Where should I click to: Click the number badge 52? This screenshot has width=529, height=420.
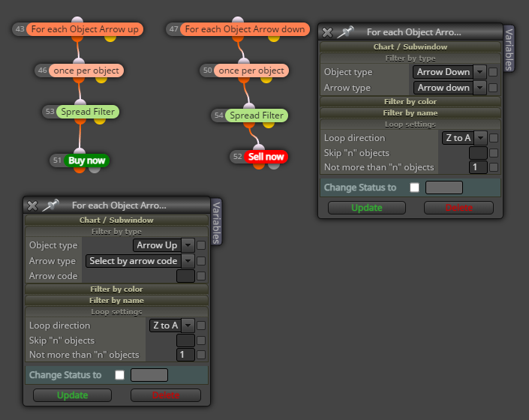click(238, 157)
